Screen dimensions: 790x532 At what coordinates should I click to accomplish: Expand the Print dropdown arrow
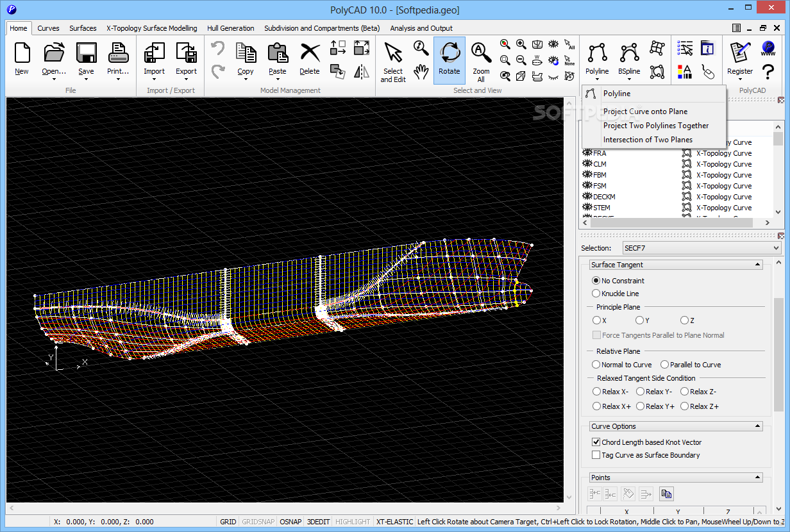(x=118, y=79)
